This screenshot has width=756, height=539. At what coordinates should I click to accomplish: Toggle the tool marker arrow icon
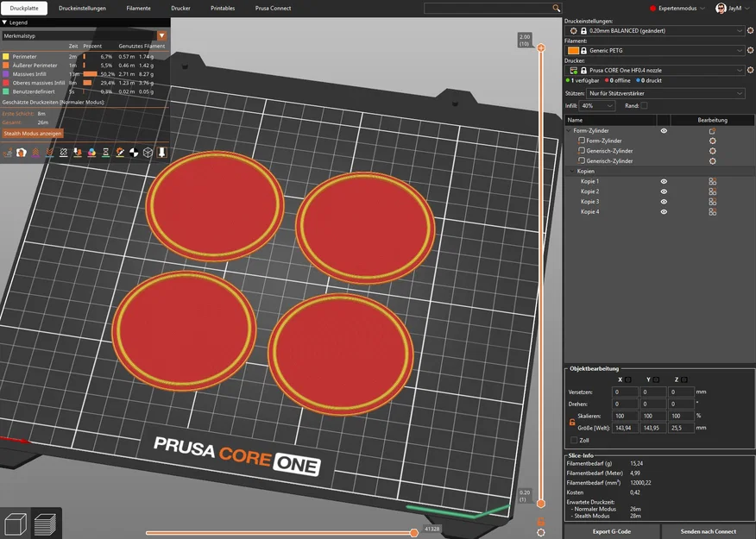(x=162, y=152)
